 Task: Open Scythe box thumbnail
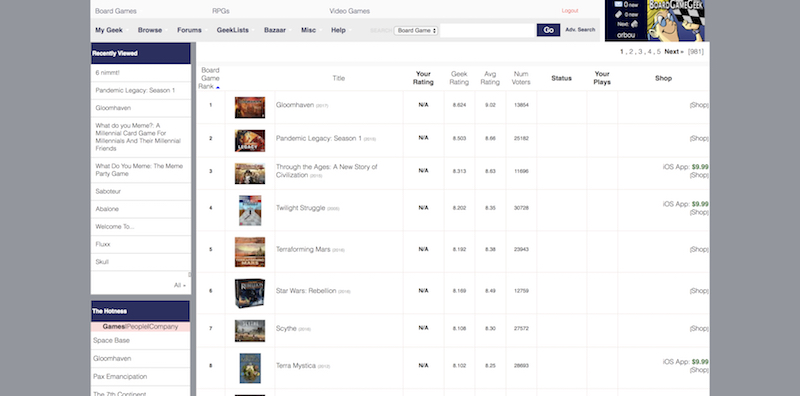tap(249, 331)
